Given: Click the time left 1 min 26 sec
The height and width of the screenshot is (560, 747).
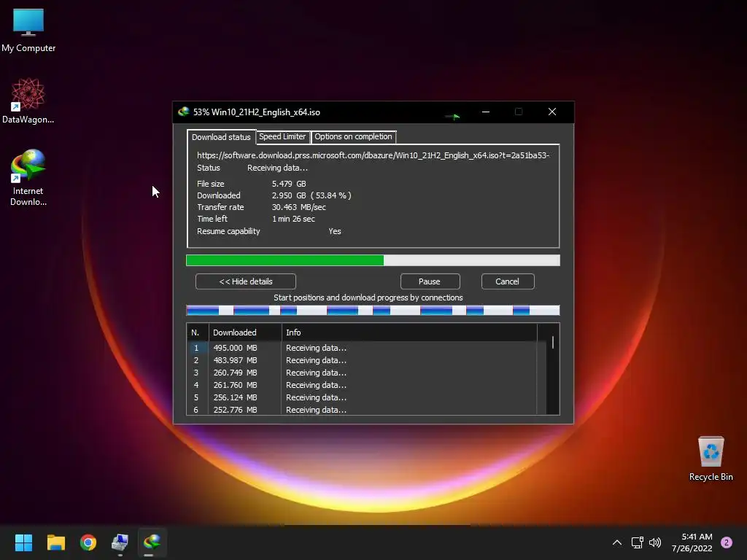Looking at the screenshot, I should (293, 219).
